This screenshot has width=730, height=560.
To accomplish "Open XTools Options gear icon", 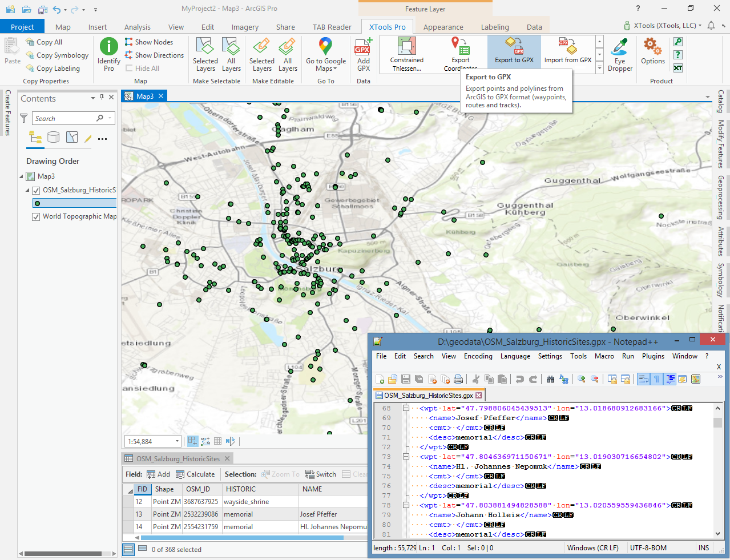I will pyautogui.click(x=652, y=47).
